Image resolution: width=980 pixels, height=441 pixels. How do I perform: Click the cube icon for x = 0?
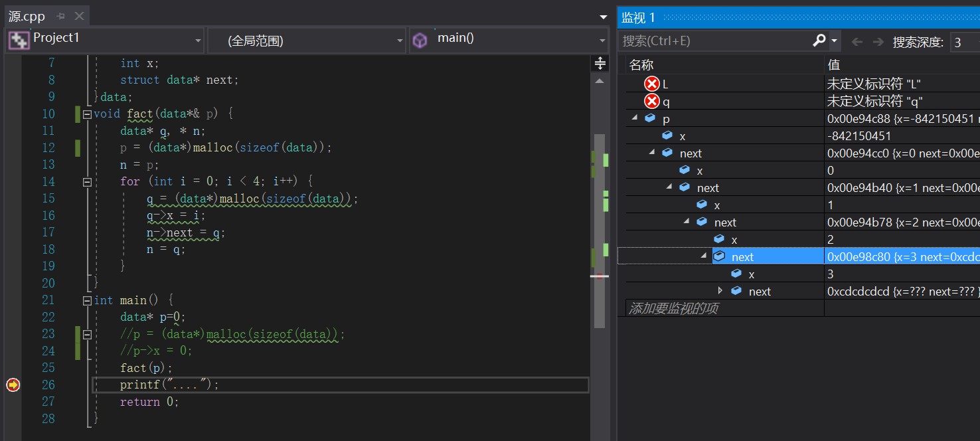685,170
